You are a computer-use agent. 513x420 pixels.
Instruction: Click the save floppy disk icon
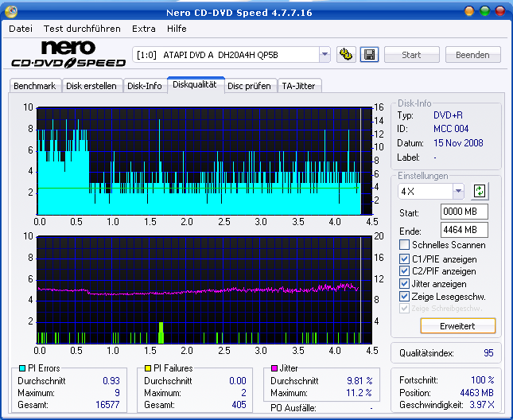[x=368, y=55]
